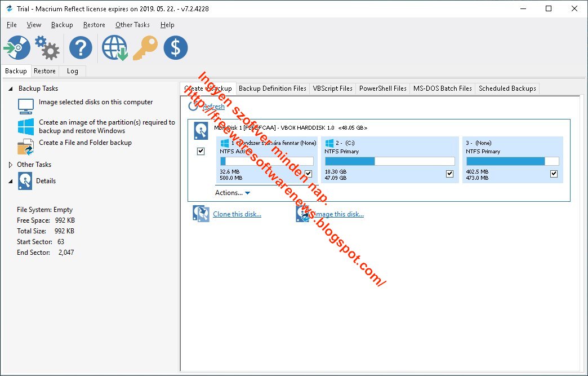Collapse the Backup Tasks tree section
588x376 pixels.
11,89
